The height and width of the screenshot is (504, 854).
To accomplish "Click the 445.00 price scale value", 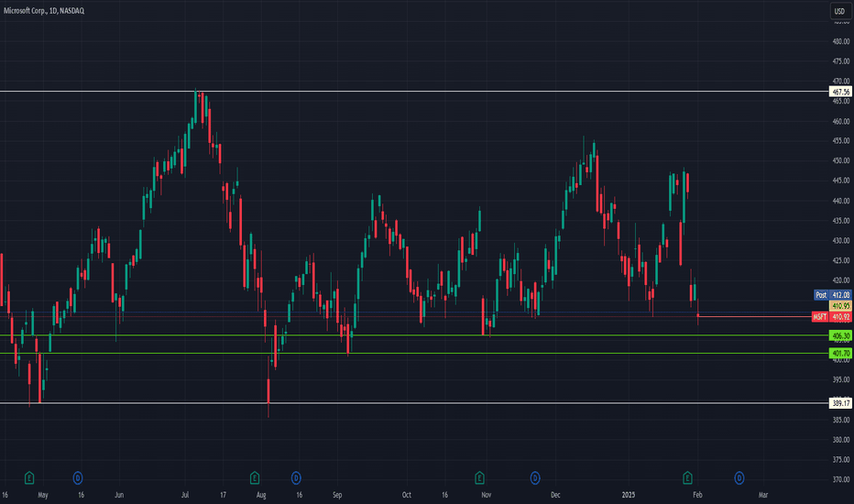I will (x=841, y=181).
